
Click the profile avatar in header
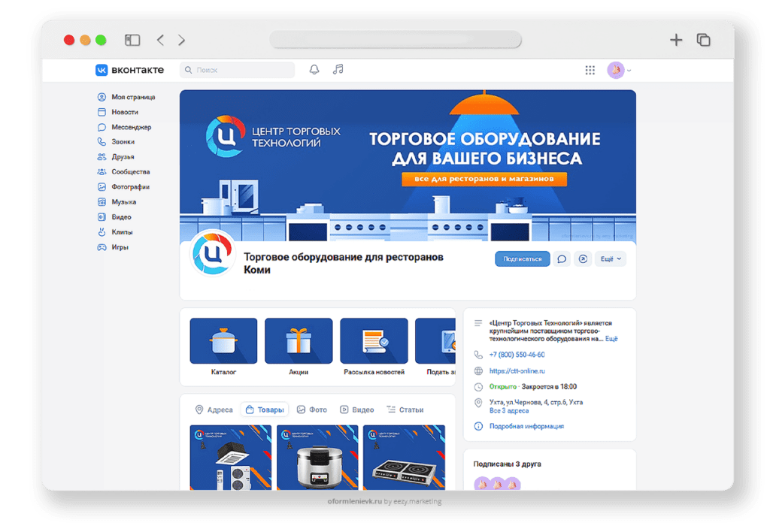click(615, 70)
